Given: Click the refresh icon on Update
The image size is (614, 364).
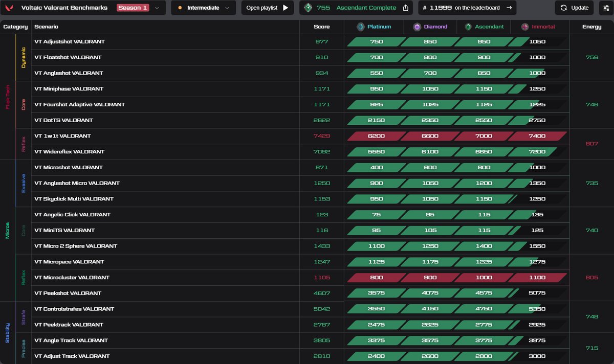Looking at the screenshot, I should coord(563,8).
